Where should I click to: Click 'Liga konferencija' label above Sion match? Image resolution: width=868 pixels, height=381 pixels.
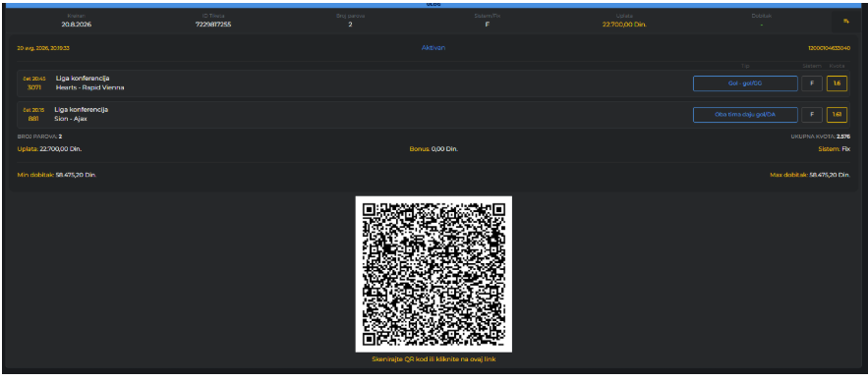click(x=82, y=110)
